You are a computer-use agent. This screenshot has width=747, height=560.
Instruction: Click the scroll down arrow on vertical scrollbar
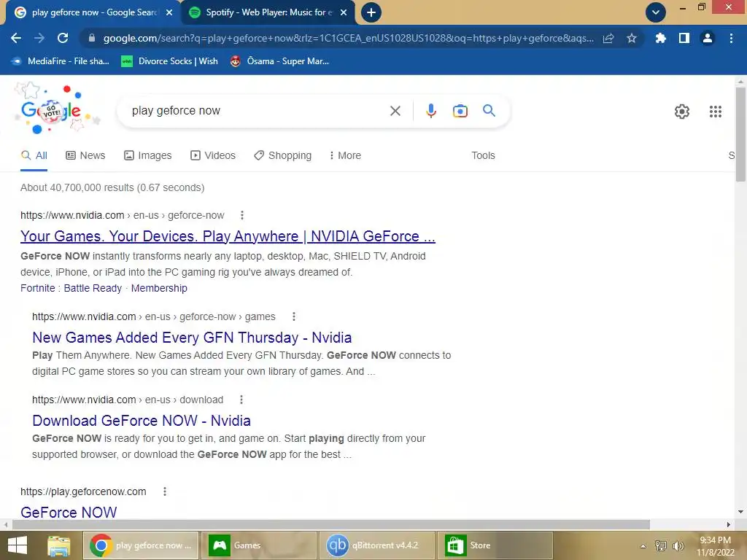tap(740, 512)
